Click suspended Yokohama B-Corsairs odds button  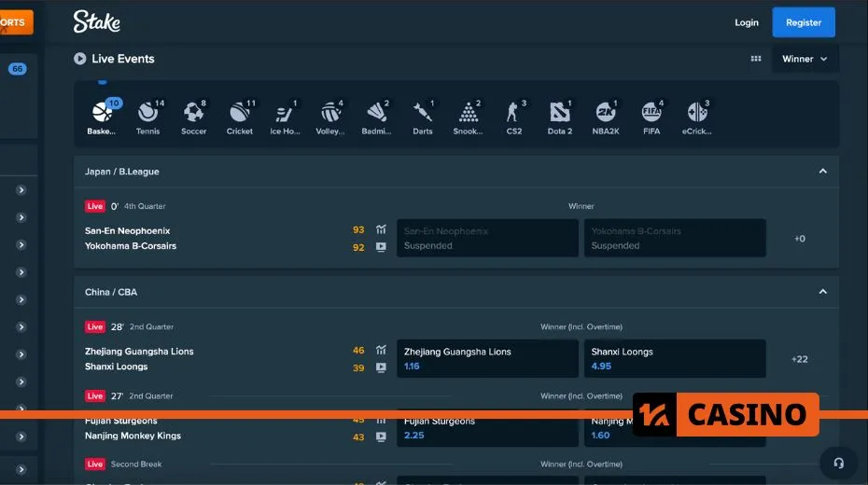click(x=675, y=239)
